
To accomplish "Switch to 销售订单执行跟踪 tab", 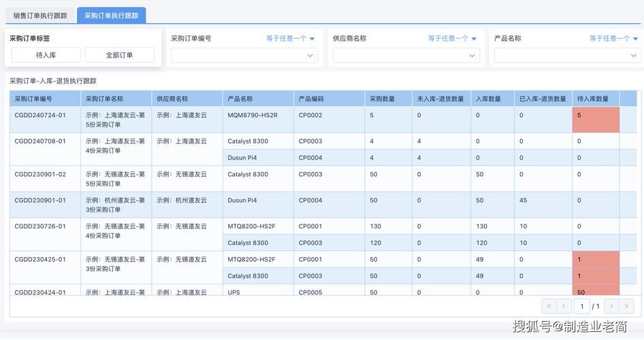I will (40, 15).
